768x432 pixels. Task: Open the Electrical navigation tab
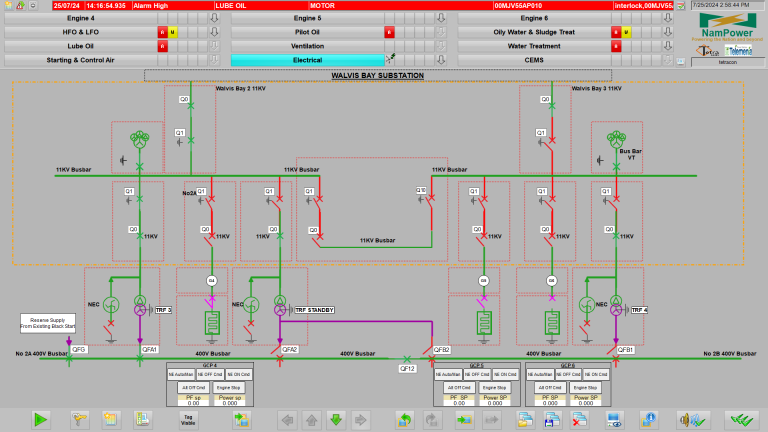point(307,60)
